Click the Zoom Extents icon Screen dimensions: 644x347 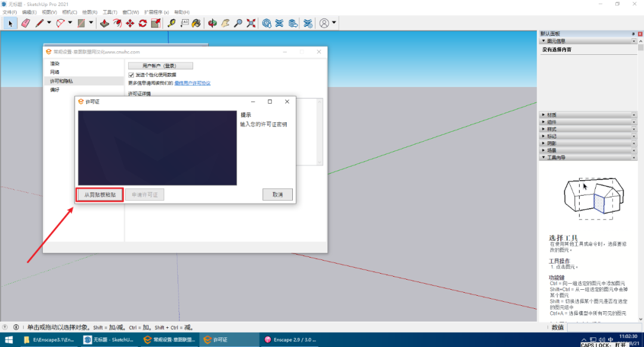pos(251,23)
